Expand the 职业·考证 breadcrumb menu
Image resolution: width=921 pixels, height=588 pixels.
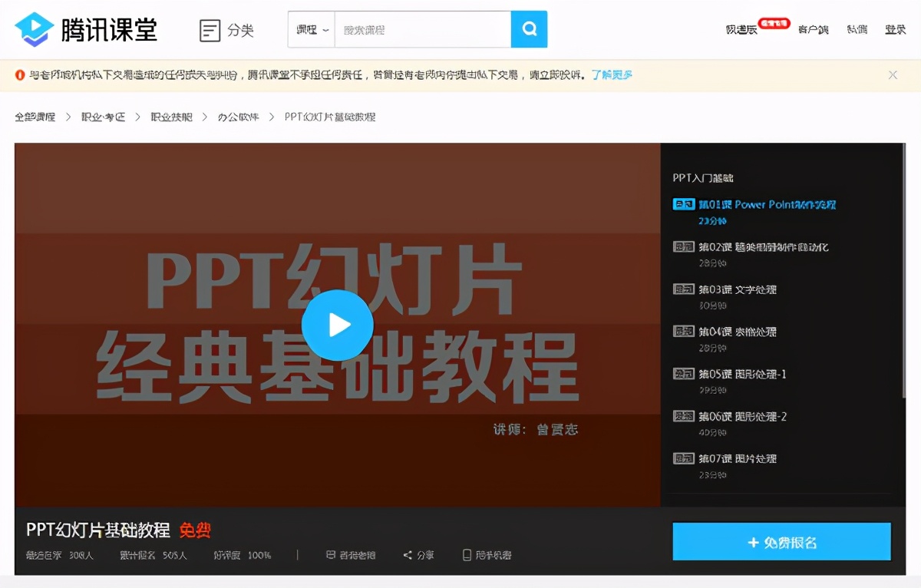[103, 117]
